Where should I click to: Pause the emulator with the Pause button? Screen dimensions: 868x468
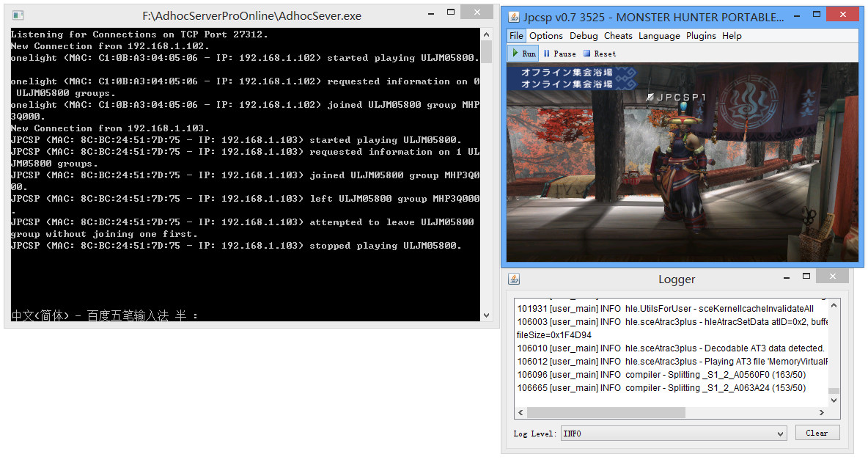click(x=559, y=54)
